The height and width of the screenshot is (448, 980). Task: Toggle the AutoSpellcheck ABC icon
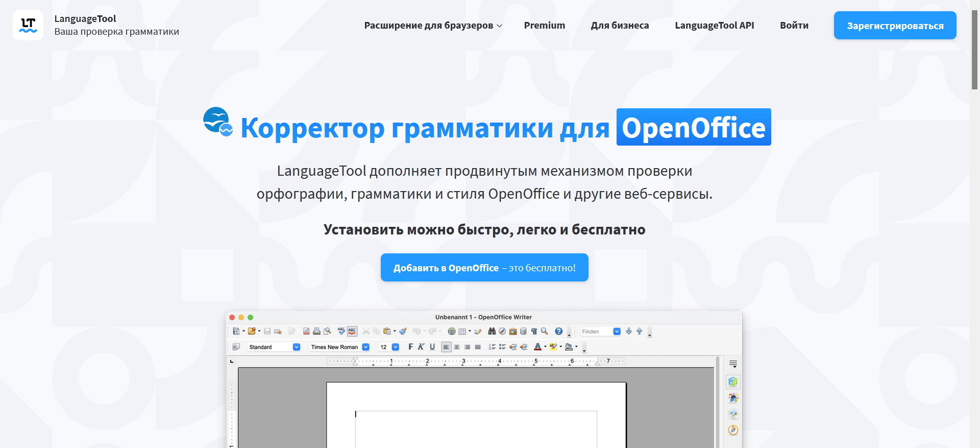coord(352,331)
